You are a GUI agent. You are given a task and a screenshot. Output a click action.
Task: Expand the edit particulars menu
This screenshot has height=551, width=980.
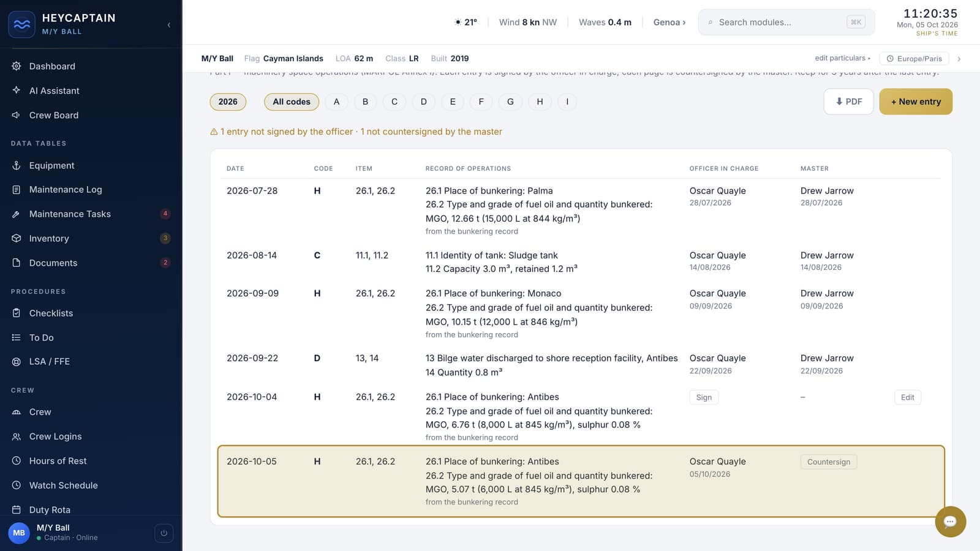842,58
